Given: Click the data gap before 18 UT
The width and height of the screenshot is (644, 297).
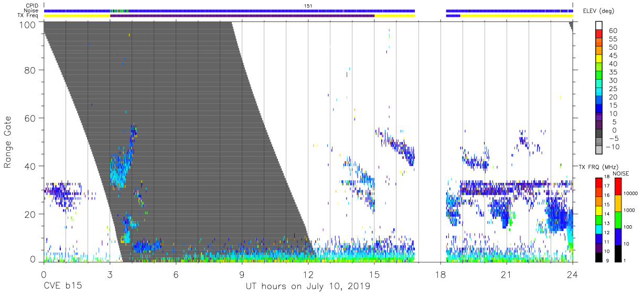Looking at the screenshot, I should point(430,141).
